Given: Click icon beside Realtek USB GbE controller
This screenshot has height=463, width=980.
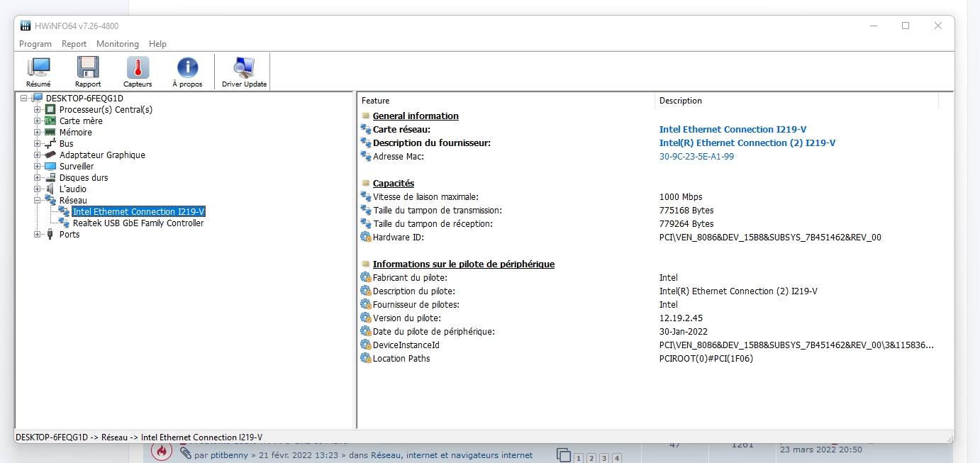Looking at the screenshot, I should tap(64, 223).
